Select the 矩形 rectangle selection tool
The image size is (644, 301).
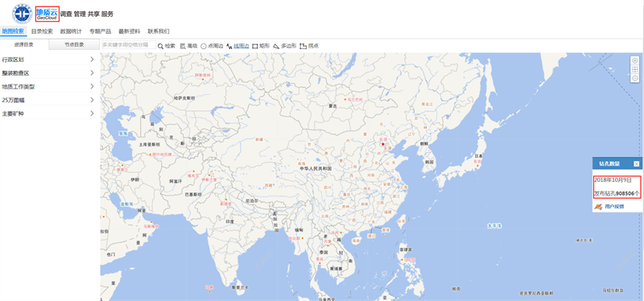click(x=261, y=46)
